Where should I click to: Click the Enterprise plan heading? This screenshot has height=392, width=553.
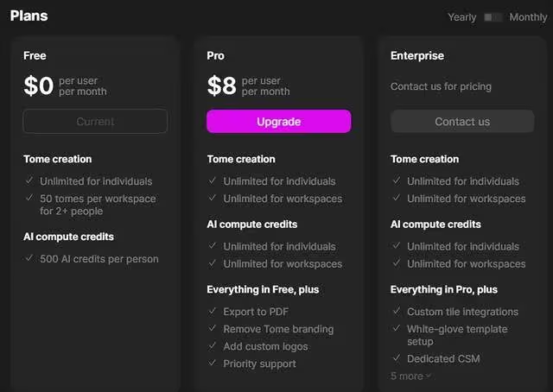416,55
